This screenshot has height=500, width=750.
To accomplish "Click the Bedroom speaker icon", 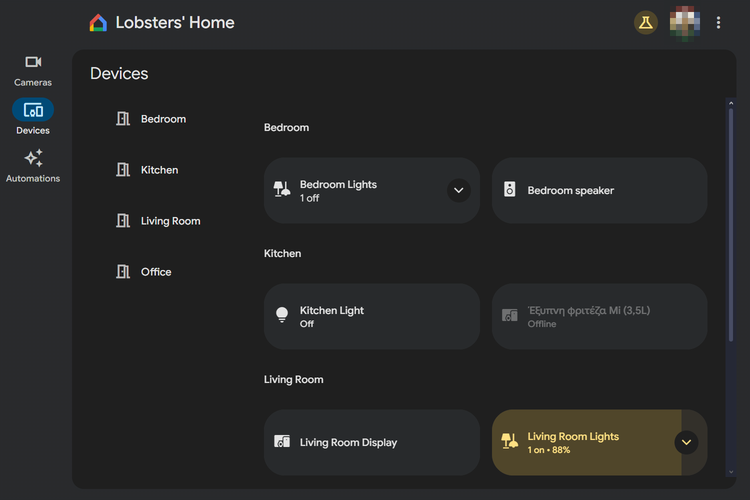I will pyautogui.click(x=510, y=190).
